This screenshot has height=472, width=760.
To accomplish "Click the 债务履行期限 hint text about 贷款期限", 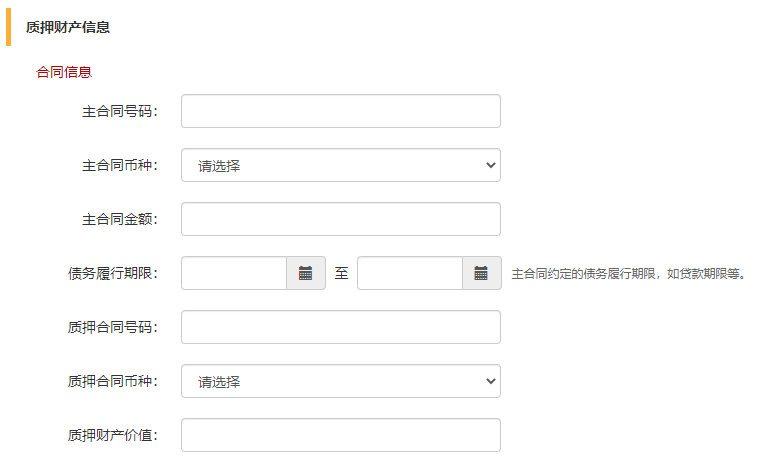I will (x=629, y=273).
